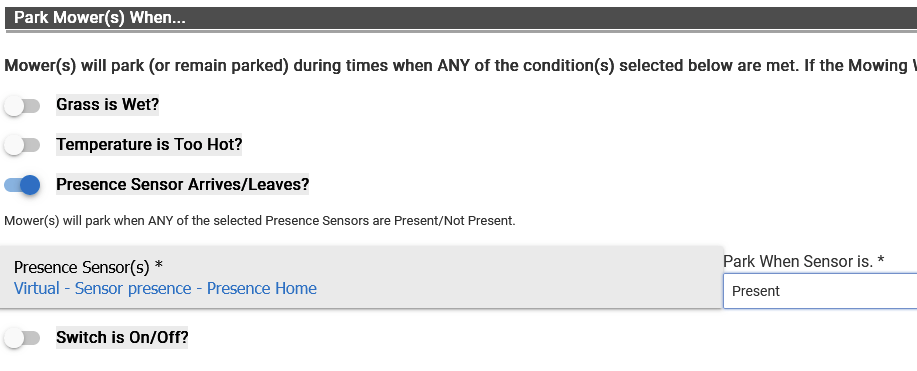Screen dimensions: 917x371
Task: Select the Present value in sensor combo box
Action: click(x=756, y=291)
